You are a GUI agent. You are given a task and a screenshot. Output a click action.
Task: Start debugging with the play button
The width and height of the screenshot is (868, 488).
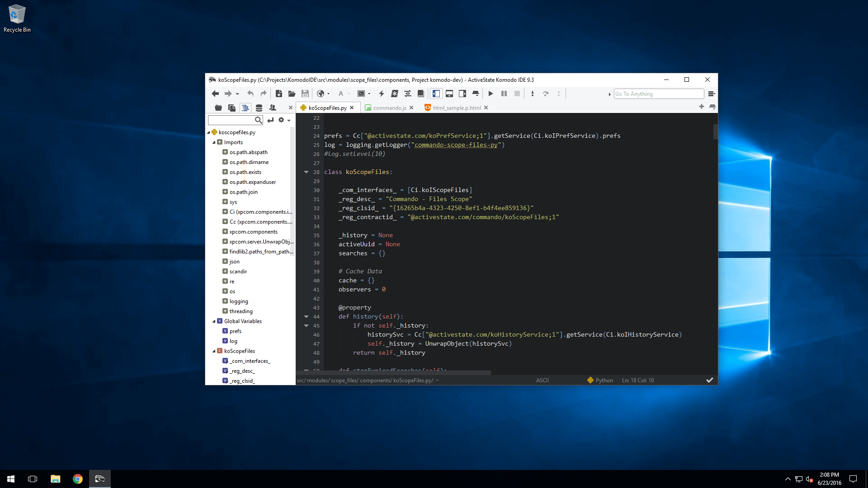coord(491,94)
